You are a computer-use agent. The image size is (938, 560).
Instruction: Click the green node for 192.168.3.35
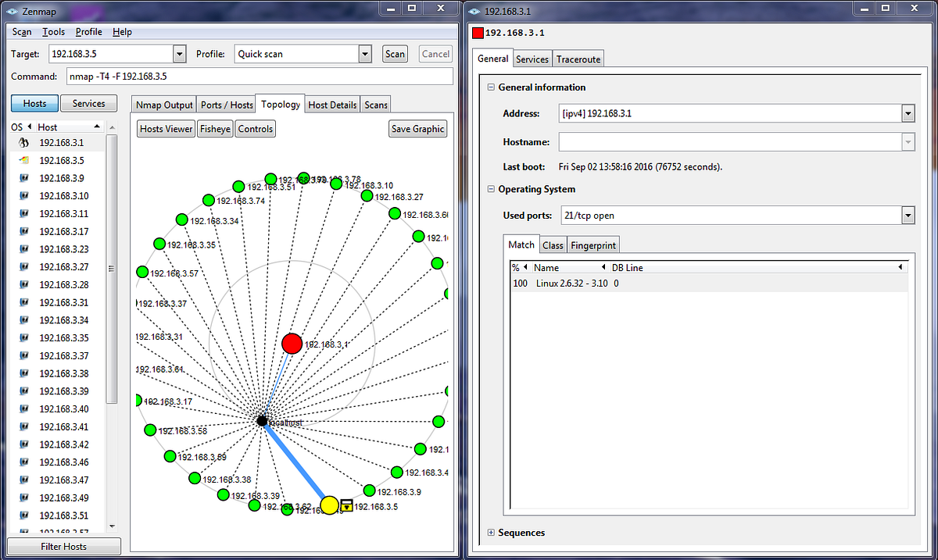coord(159,243)
